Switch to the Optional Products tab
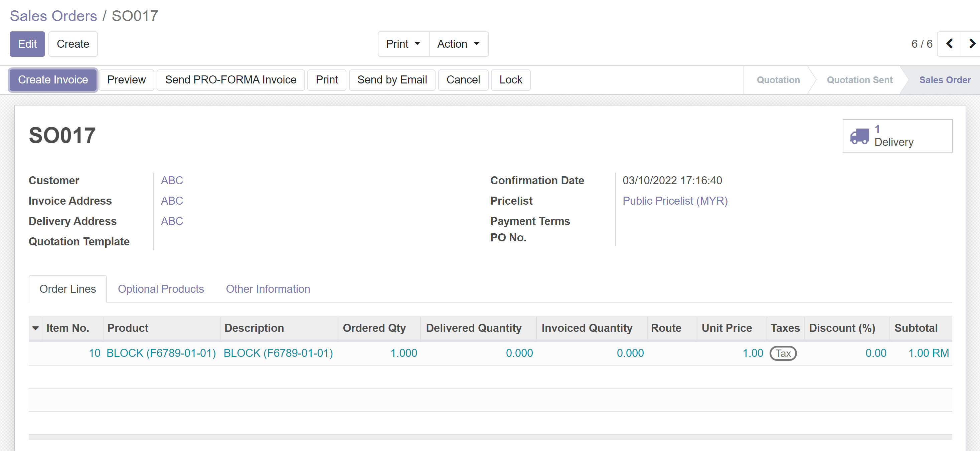 tap(161, 289)
